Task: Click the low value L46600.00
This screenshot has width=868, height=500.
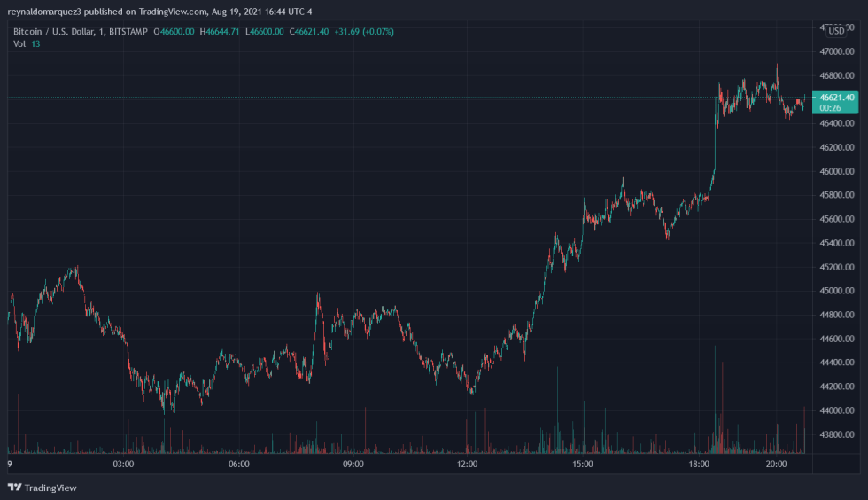Action: 265,32
